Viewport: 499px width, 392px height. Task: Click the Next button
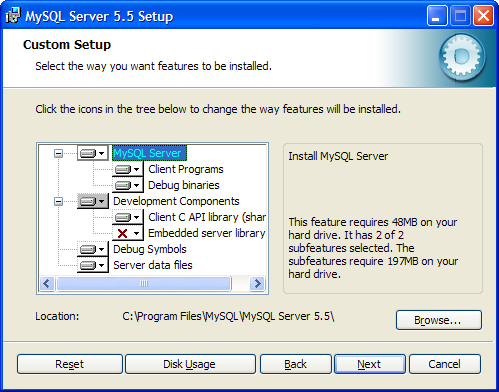370,364
